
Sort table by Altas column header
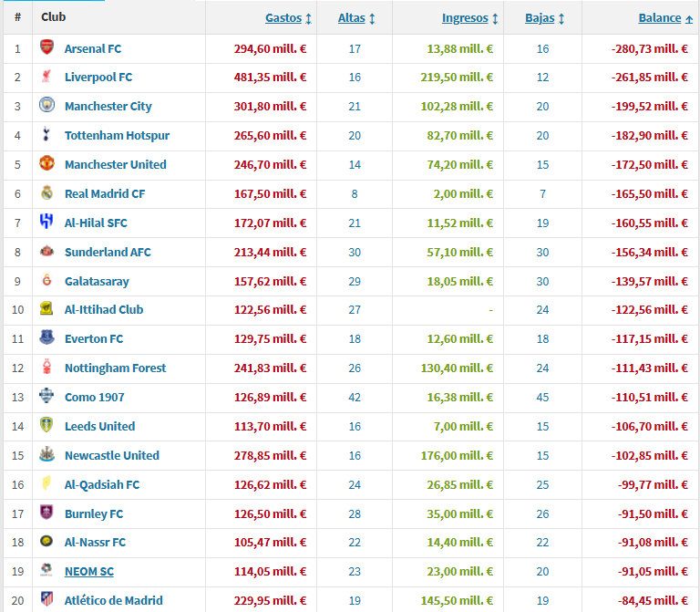(x=356, y=18)
